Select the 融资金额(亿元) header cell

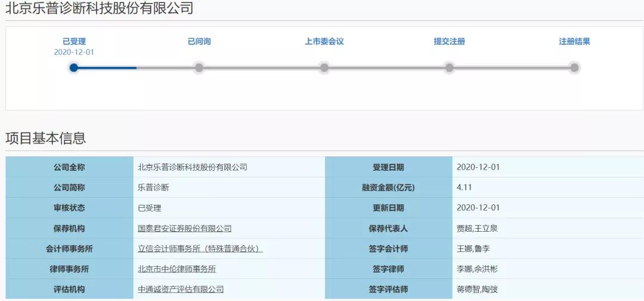pyautogui.click(x=389, y=188)
